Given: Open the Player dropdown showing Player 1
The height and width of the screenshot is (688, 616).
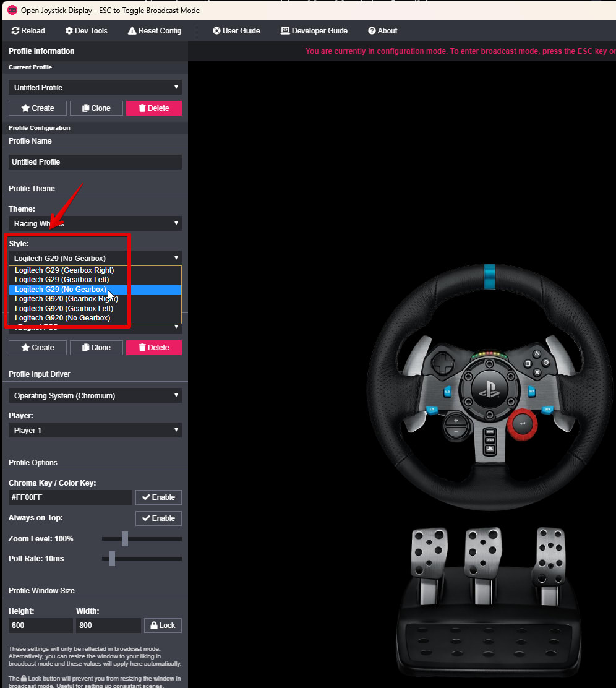Looking at the screenshot, I should pos(95,430).
